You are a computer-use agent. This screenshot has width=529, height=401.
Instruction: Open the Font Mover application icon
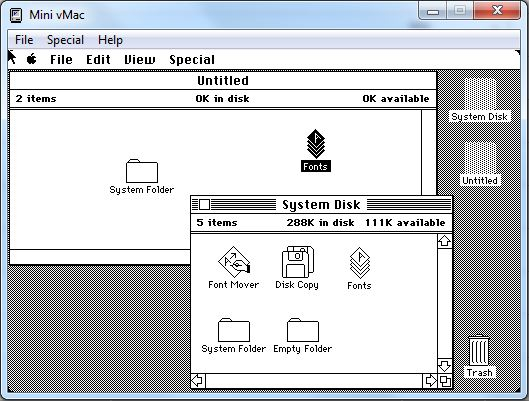click(234, 262)
